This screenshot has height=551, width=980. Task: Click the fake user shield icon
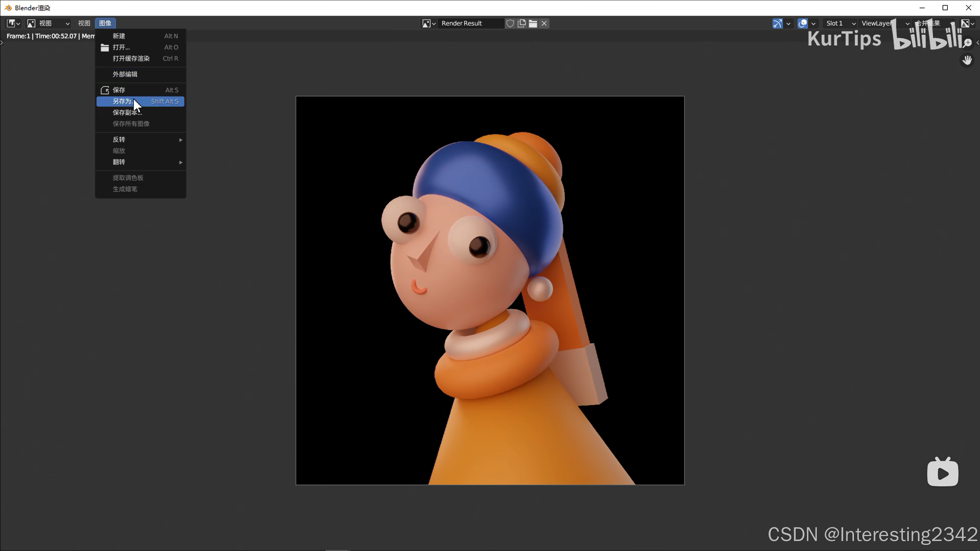coord(510,23)
